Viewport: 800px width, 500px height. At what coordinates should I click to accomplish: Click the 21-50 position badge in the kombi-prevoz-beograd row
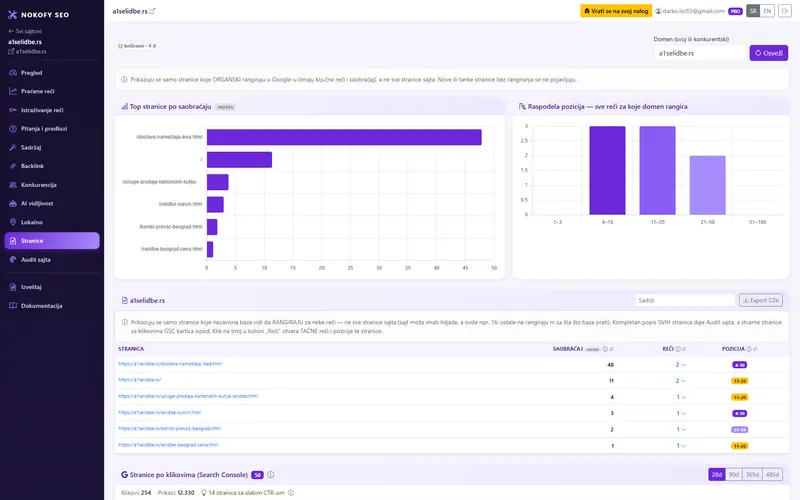point(739,430)
